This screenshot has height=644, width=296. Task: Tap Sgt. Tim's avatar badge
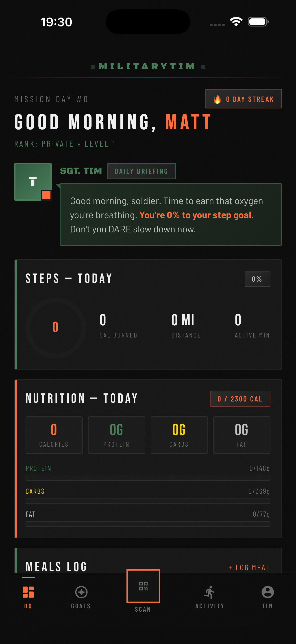(33, 181)
